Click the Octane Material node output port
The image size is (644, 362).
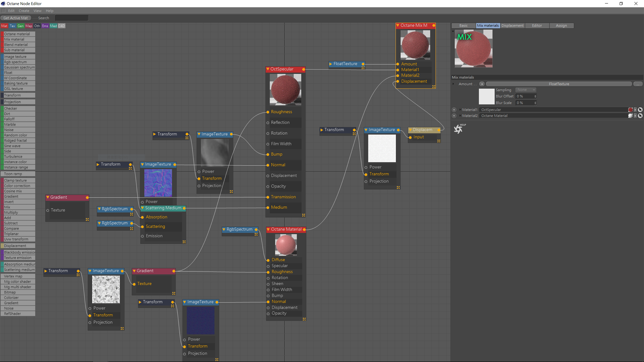pyautogui.click(x=304, y=229)
